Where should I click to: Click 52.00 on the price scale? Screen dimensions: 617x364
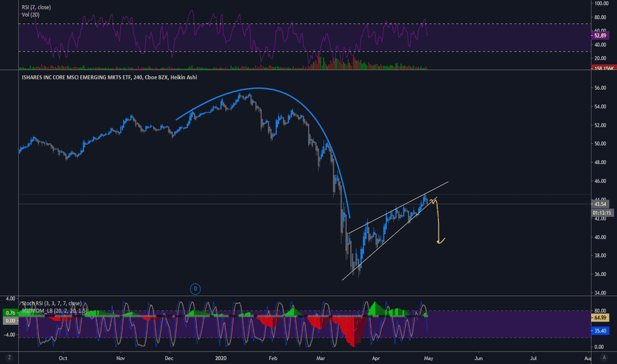[x=600, y=125]
